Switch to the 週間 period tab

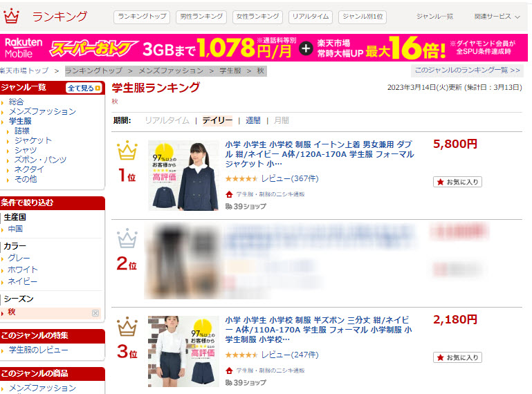tap(253, 120)
